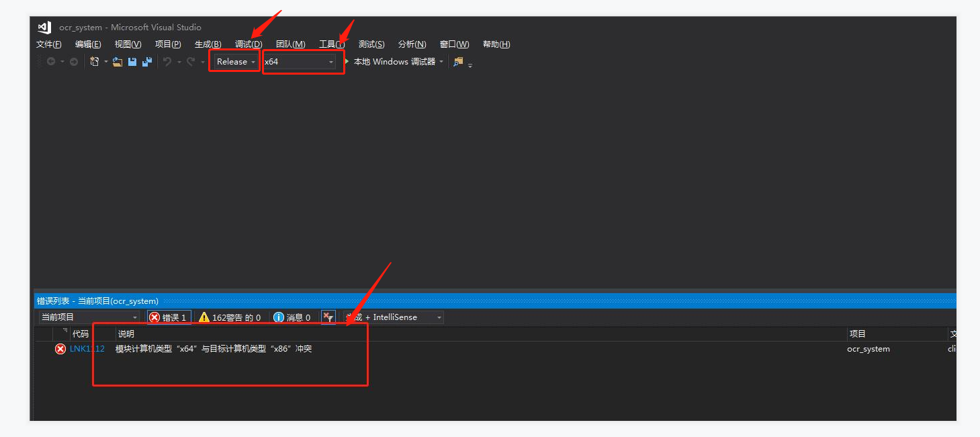Toggle the 错误 1 errors filter
This screenshot has height=437, width=980.
(169, 317)
